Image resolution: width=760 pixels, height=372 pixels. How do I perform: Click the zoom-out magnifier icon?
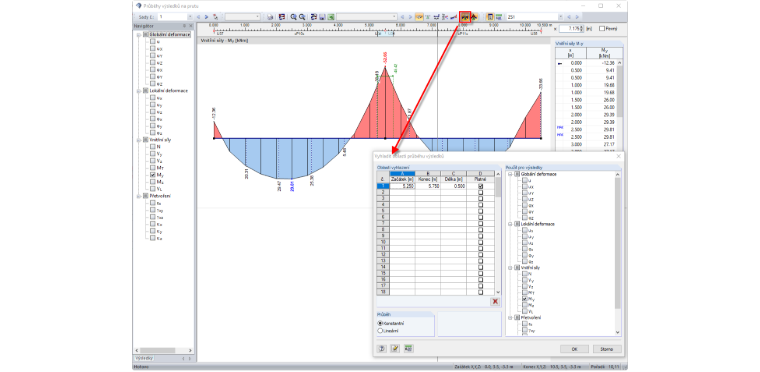[302, 17]
